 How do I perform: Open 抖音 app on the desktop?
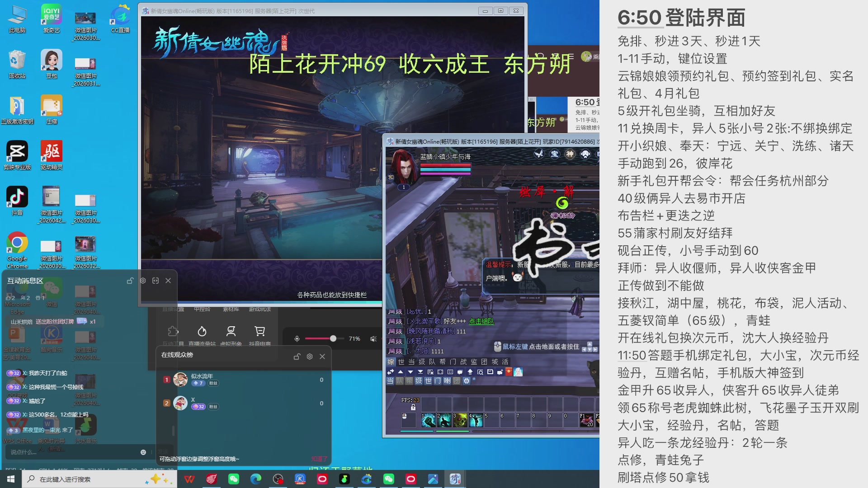coord(17,197)
